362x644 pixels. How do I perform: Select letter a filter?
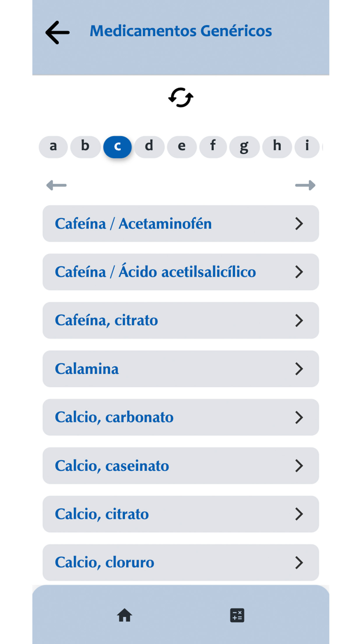53,147
